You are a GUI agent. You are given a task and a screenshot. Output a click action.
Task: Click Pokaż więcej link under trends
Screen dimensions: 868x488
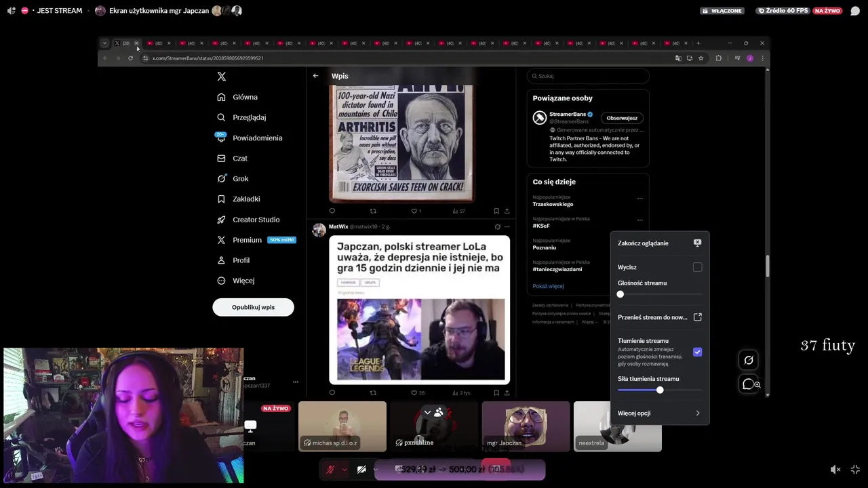(548, 286)
